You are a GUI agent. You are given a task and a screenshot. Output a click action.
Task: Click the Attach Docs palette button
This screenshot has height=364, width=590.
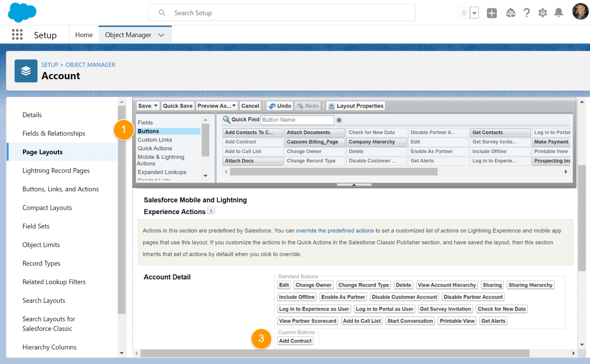[x=253, y=161]
